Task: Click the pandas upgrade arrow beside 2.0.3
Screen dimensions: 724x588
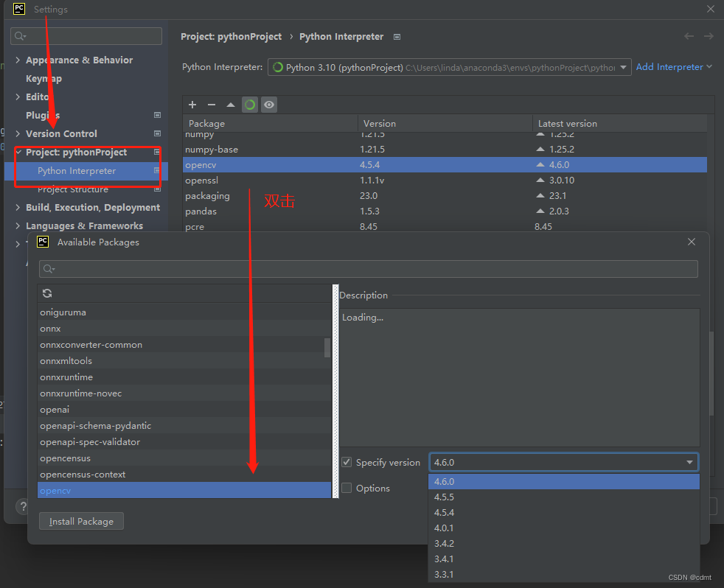Action: tap(540, 211)
